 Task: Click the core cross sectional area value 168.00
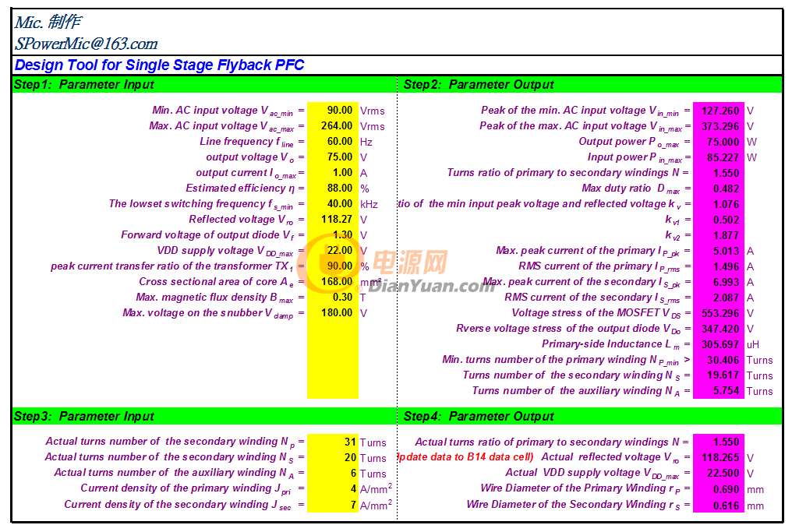click(x=332, y=282)
